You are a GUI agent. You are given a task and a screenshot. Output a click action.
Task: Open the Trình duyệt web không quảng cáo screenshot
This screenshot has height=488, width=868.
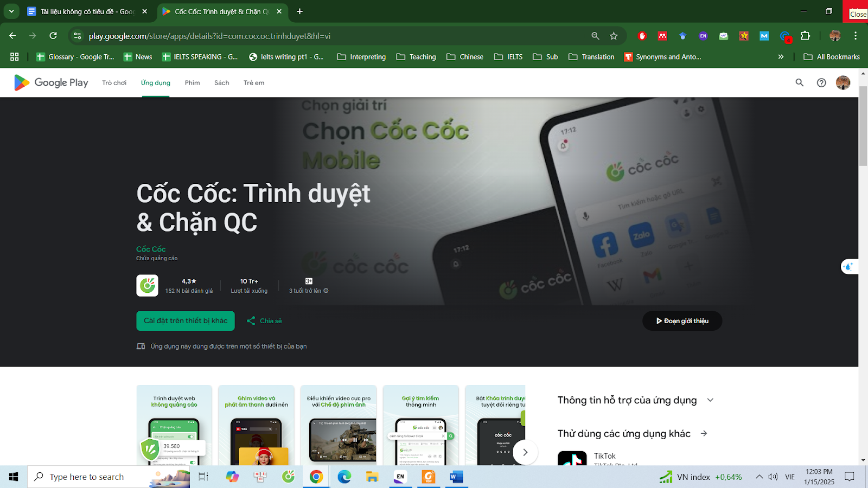click(174, 426)
